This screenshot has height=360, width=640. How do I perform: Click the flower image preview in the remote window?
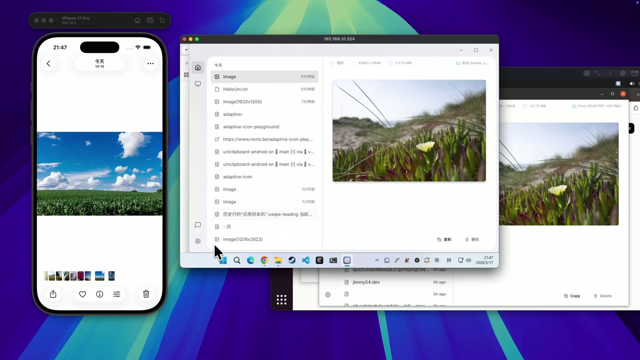[409, 131]
